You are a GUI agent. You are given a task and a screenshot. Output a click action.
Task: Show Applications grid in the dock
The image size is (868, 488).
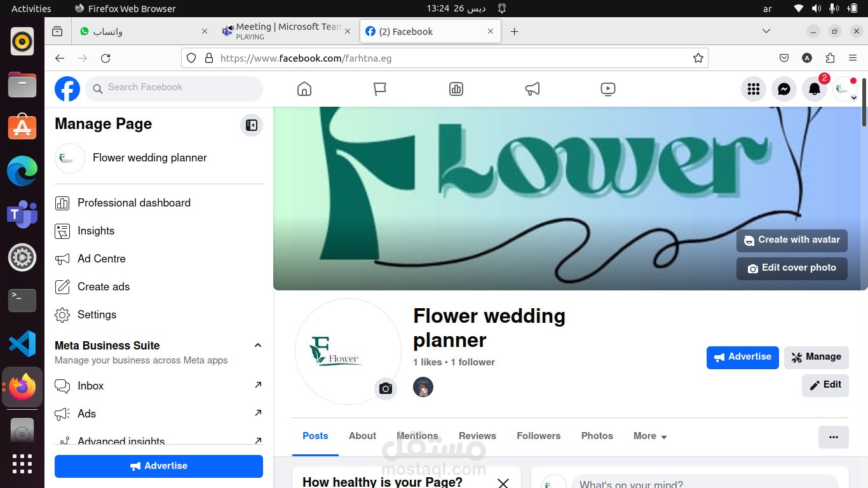(22, 464)
